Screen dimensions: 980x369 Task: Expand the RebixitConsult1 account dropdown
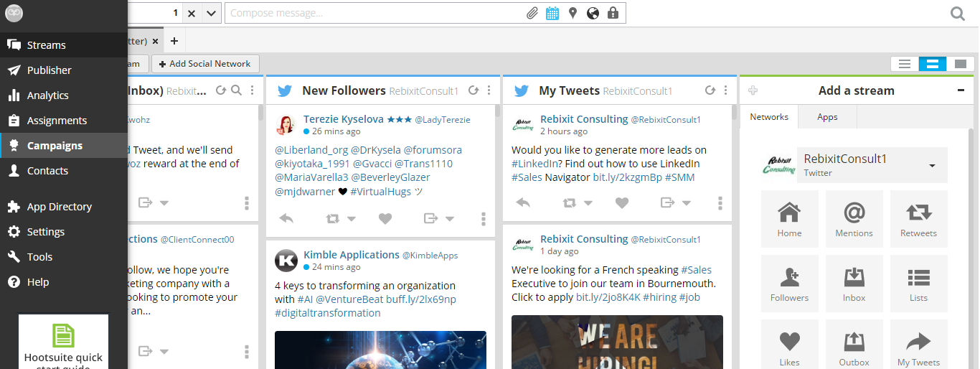click(932, 166)
